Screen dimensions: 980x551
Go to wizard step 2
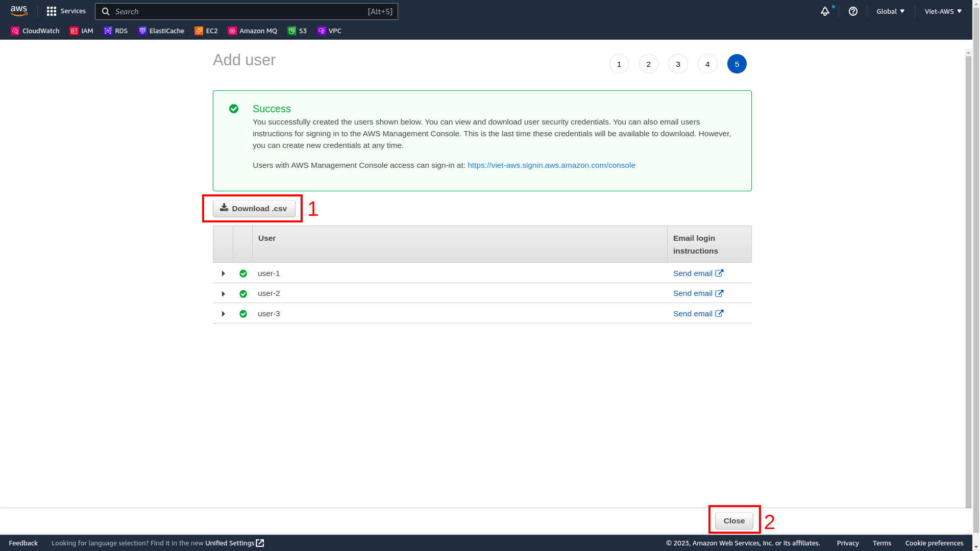pos(649,64)
